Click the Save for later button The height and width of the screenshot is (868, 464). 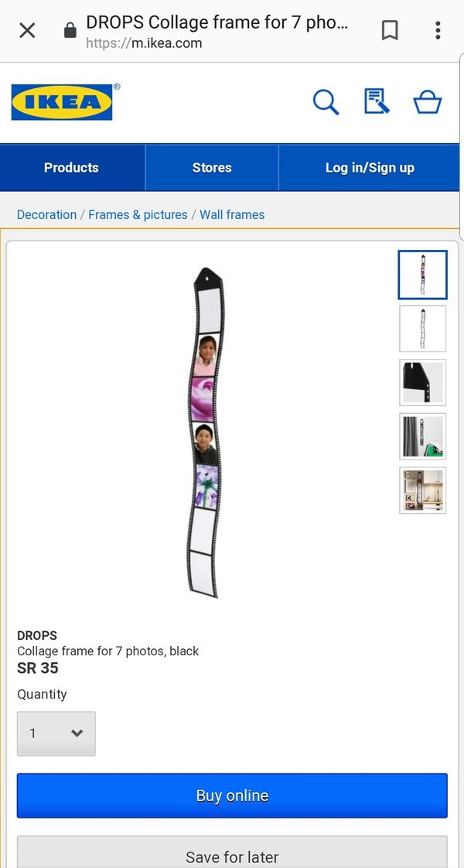[x=232, y=853]
